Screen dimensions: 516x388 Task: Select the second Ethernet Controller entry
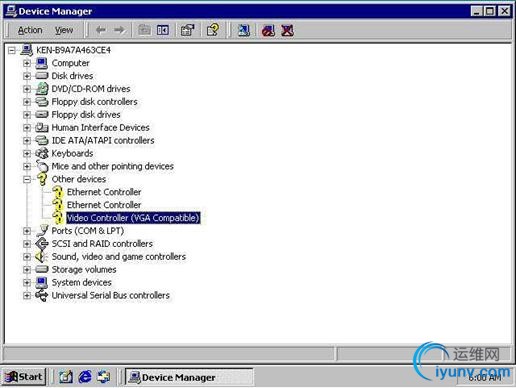tap(104, 205)
